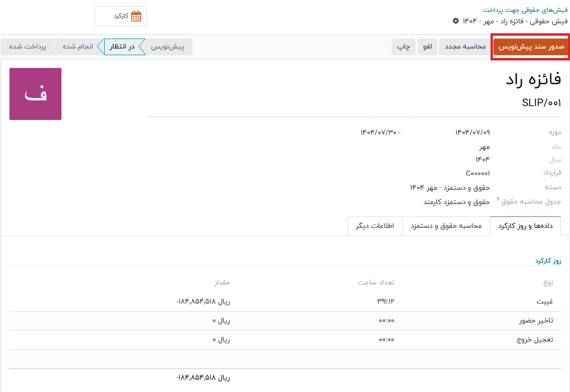570x392 pixels.
Task: Select the در انتظار status stage
Action: click(x=122, y=47)
